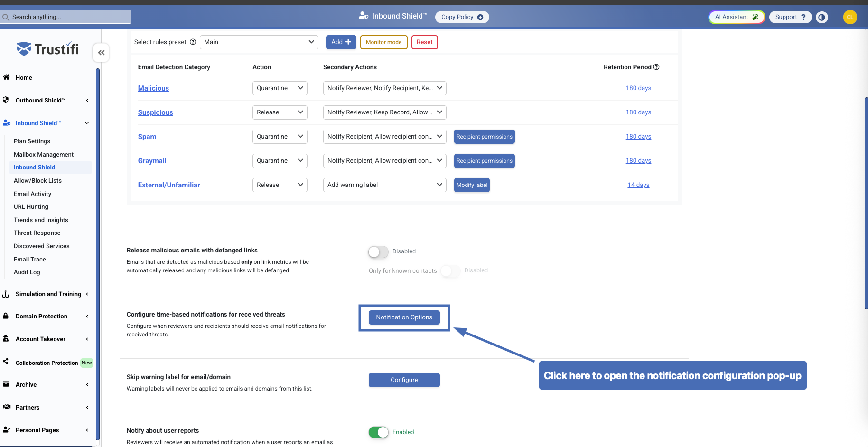Viewport: 868px width, 447px height.
Task: Click Recipient permissions in Spam row
Action: point(485,137)
